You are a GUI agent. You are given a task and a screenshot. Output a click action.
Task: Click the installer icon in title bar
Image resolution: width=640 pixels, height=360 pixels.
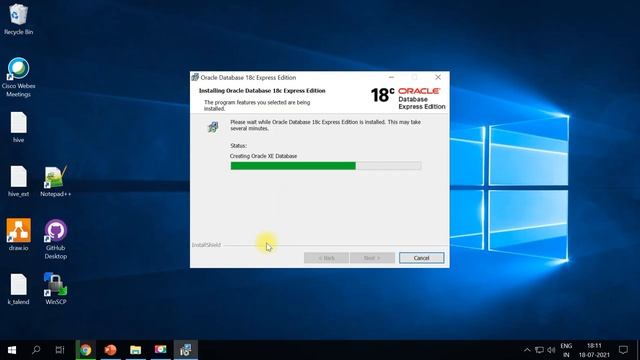point(195,77)
